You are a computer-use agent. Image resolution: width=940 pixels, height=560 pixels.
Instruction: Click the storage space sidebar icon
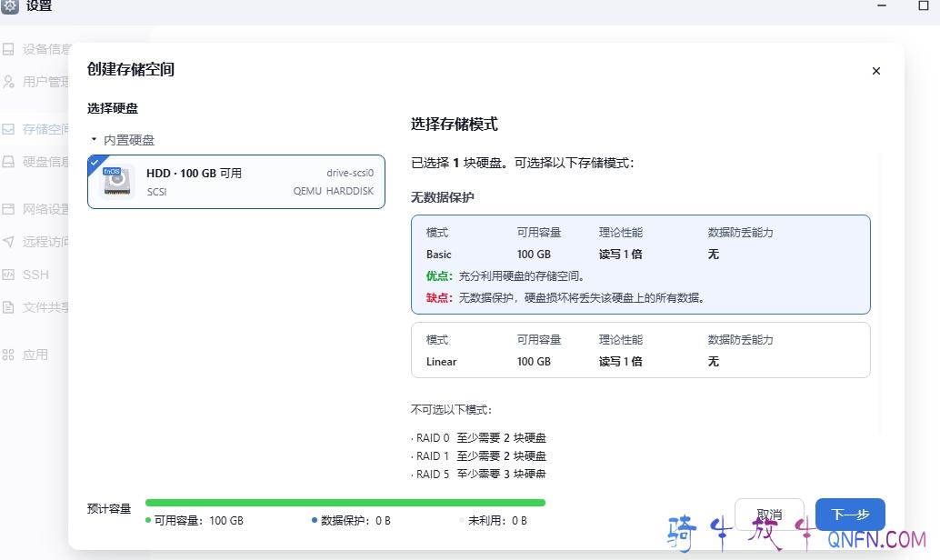click(x=8, y=129)
